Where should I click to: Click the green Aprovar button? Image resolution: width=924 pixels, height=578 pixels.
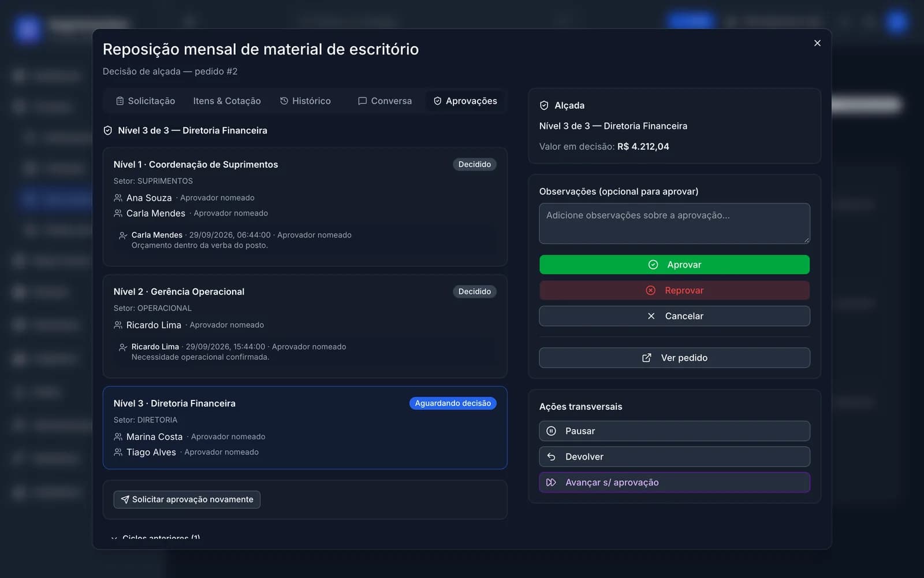pyautogui.click(x=675, y=265)
